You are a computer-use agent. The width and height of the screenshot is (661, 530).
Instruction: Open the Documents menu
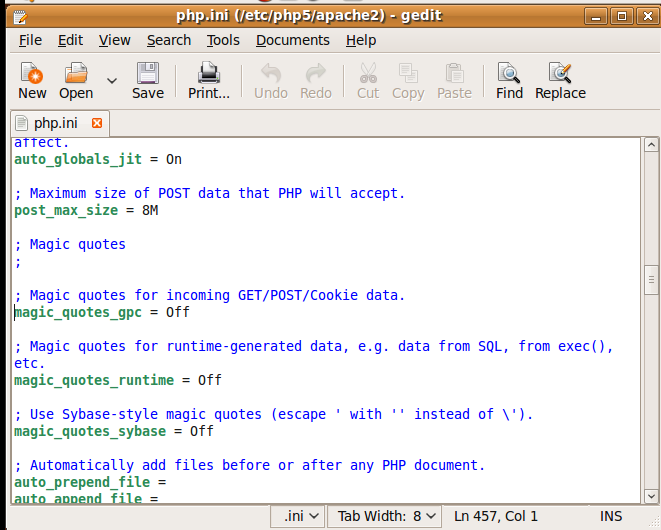[293, 40]
